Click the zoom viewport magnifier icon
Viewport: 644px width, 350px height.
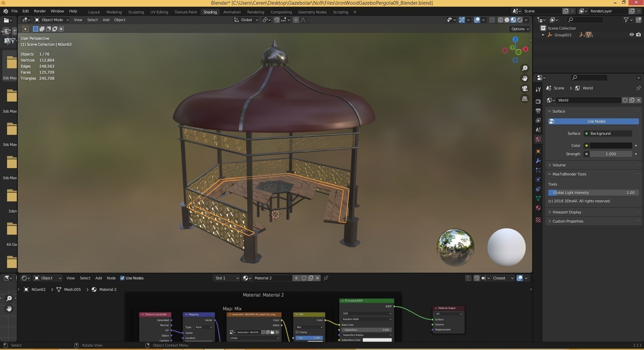point(525,68)
